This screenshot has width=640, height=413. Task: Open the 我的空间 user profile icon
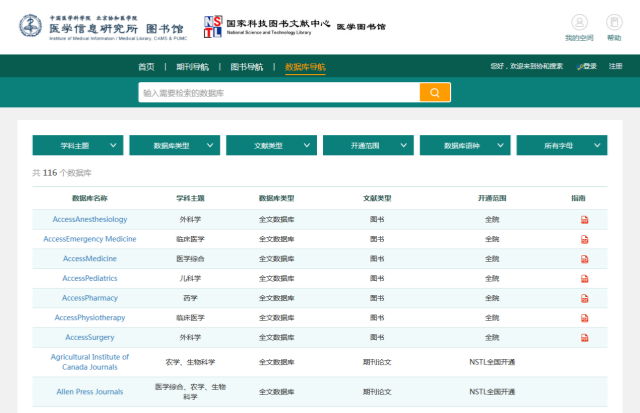578,22
